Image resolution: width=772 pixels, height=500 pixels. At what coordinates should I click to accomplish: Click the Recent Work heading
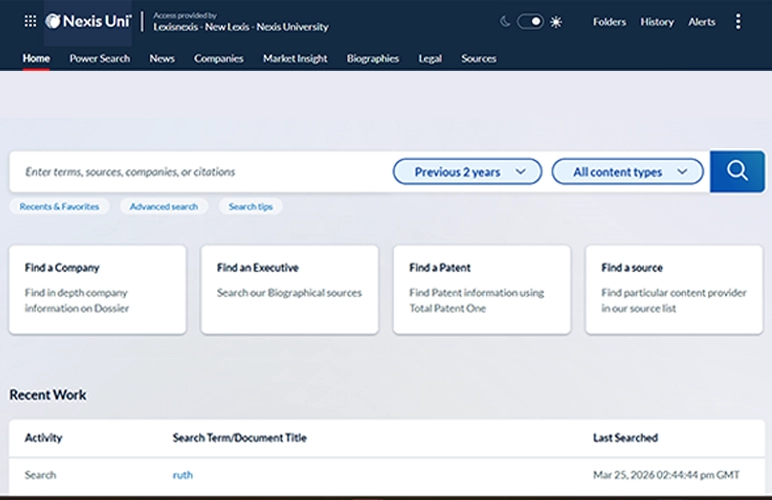tap(48, 395)
